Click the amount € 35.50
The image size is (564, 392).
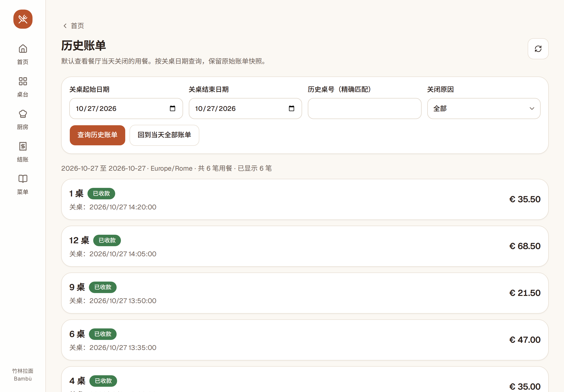525,199
